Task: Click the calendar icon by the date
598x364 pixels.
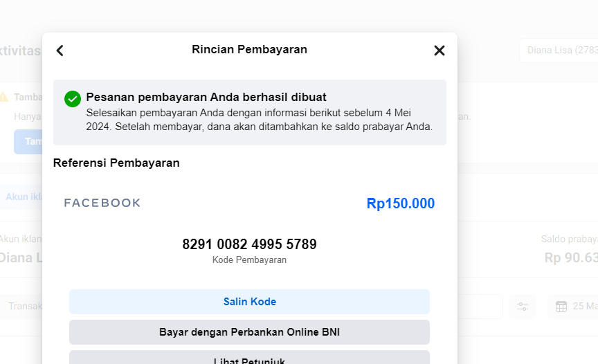Action: tap(561, 307)
